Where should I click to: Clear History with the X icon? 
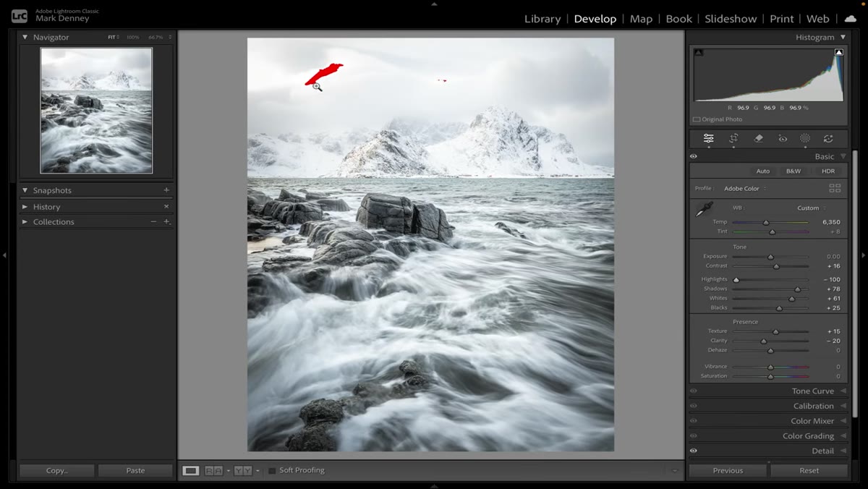tap(166, 207)
